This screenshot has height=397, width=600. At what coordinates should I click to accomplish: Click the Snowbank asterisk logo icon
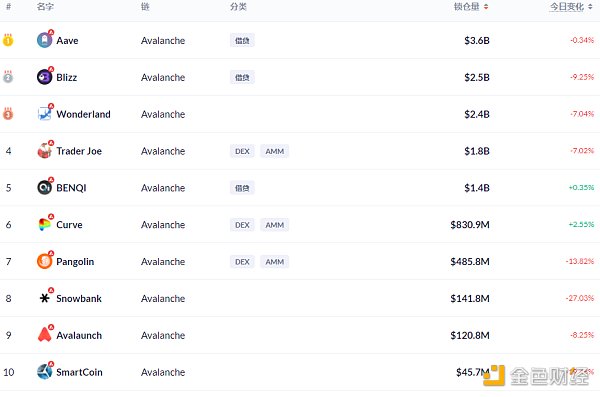click(44, 298)
